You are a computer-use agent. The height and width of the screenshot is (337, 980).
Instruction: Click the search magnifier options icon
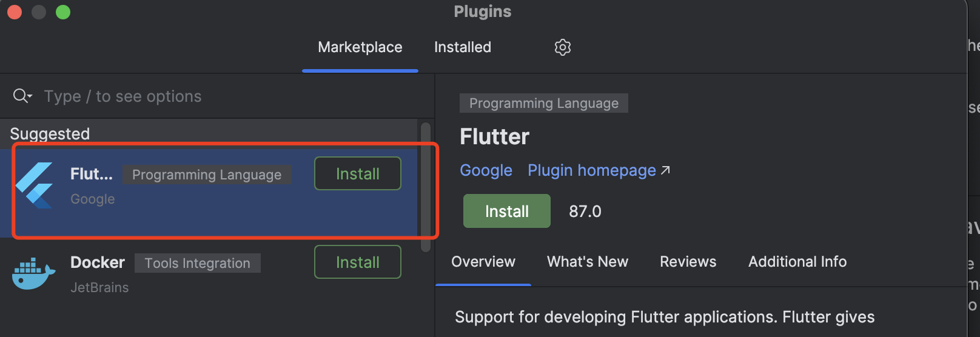pos(22,96)
